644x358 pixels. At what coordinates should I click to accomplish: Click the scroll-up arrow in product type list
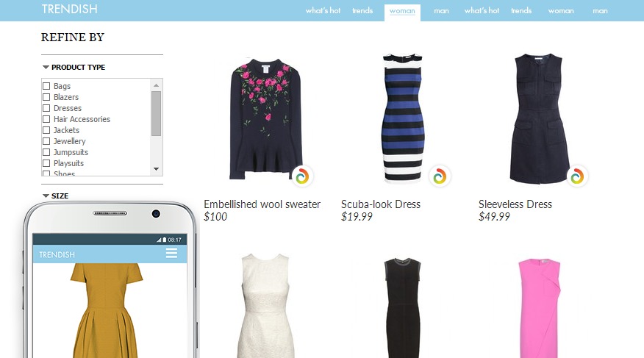(156, 85)
